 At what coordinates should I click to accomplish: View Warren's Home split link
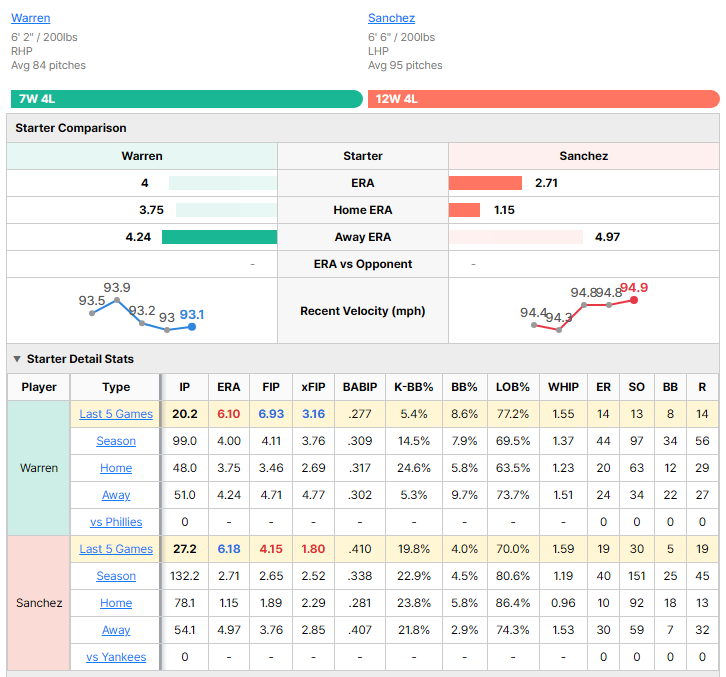[x=116, y=468]
